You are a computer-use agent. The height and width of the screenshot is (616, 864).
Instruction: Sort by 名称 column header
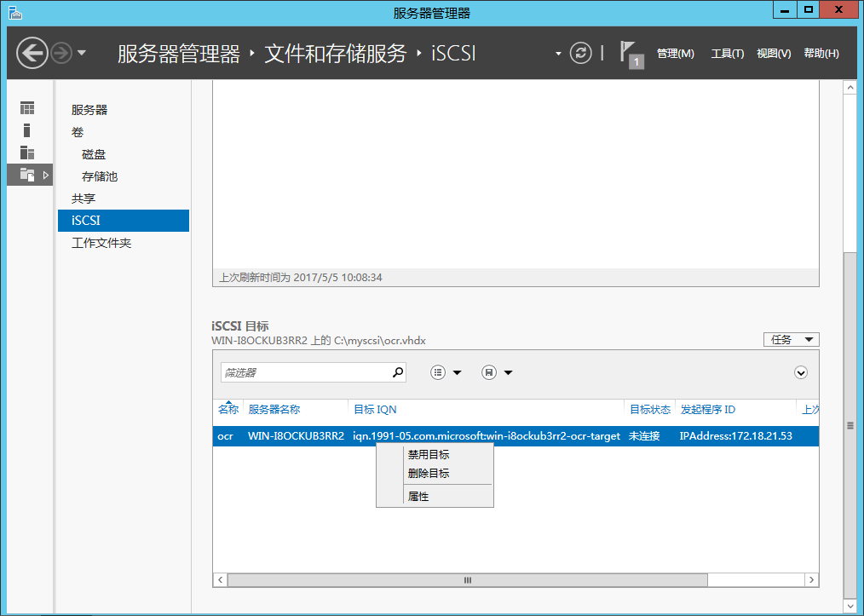[228, 409]
